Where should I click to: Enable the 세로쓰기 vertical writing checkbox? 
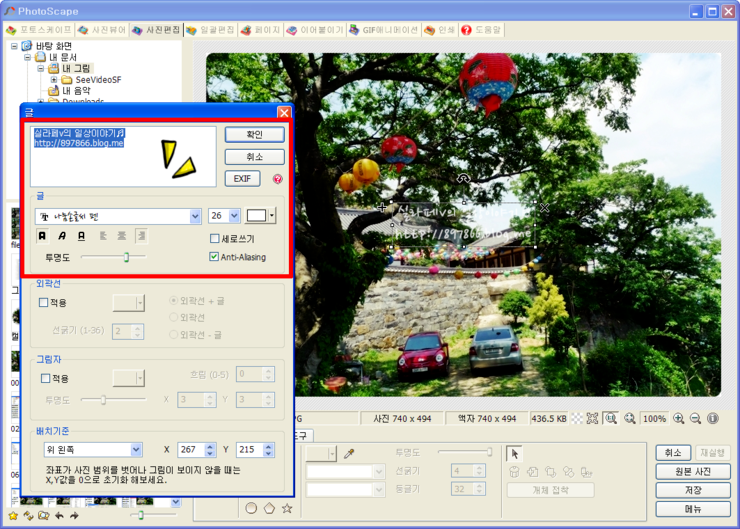click(215, 239)
